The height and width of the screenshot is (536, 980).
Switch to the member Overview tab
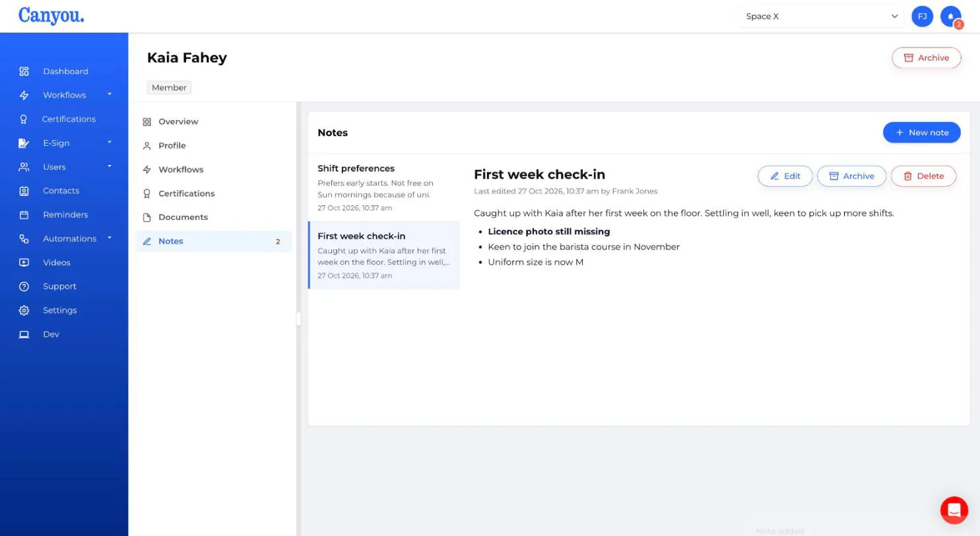pyautogui.click(x=214, y=121)
